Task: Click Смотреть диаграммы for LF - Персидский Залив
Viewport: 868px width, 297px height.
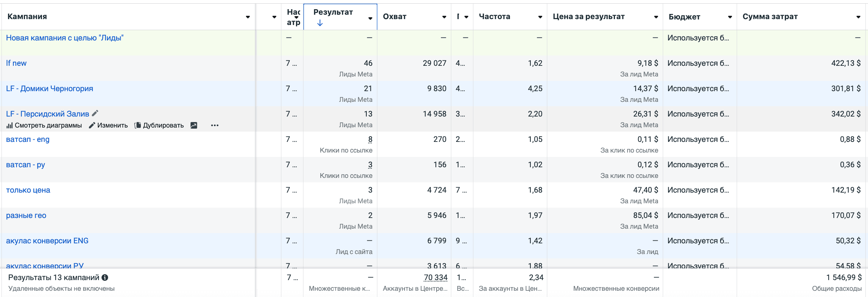Action: click(44, 125)
